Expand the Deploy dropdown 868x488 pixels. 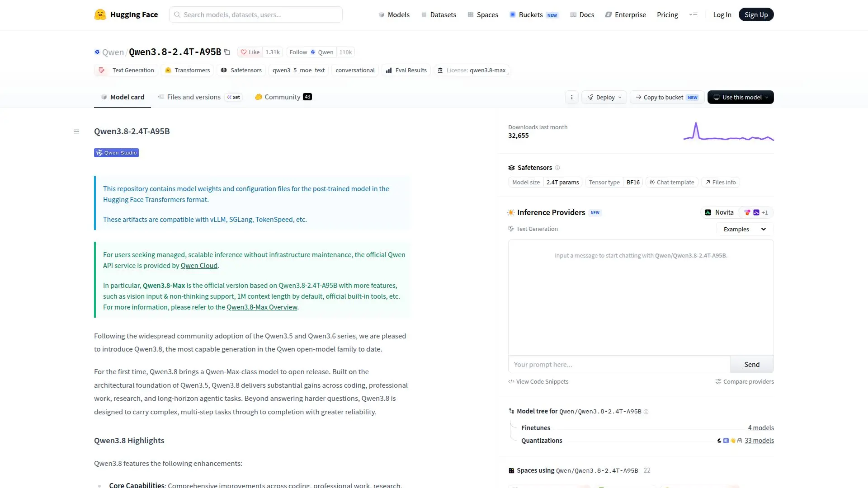point(604,97)
